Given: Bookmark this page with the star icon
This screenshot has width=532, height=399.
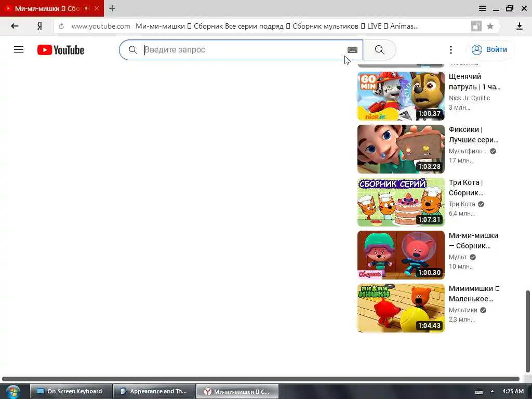Looking at the screenshot, I should 490,26.
